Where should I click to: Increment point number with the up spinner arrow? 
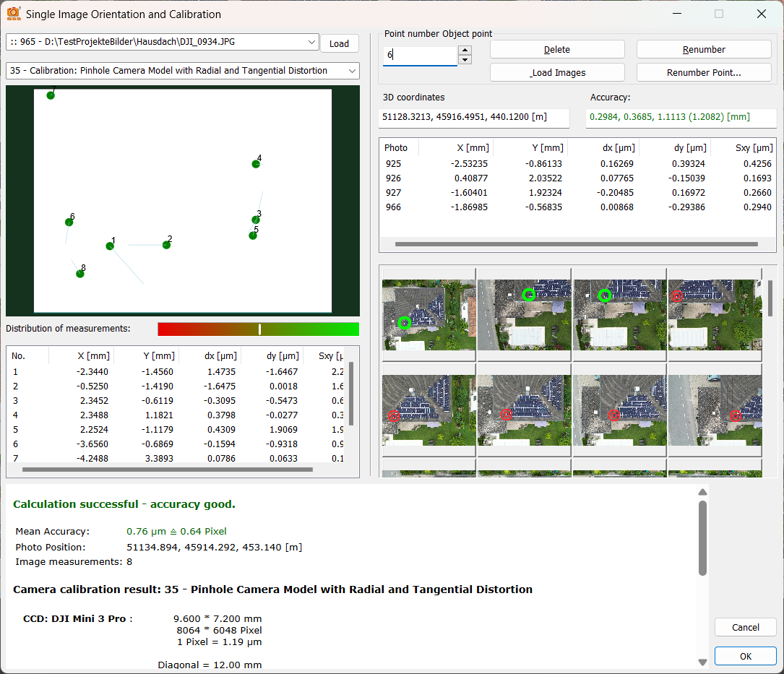[465, 51]
